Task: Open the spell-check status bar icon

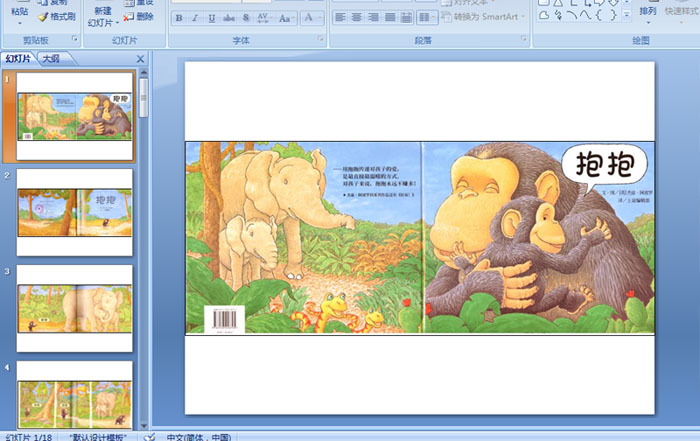Action: [x=150, y=437]
